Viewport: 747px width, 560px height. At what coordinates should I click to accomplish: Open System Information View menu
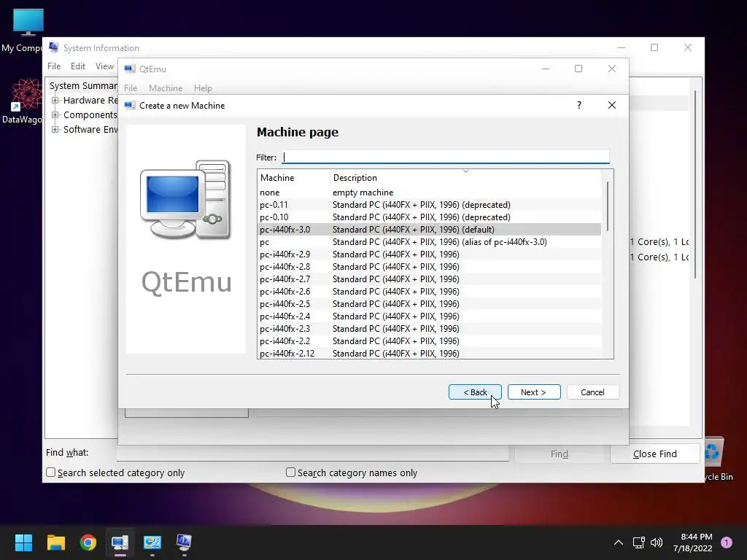click(x=104, y=66)
